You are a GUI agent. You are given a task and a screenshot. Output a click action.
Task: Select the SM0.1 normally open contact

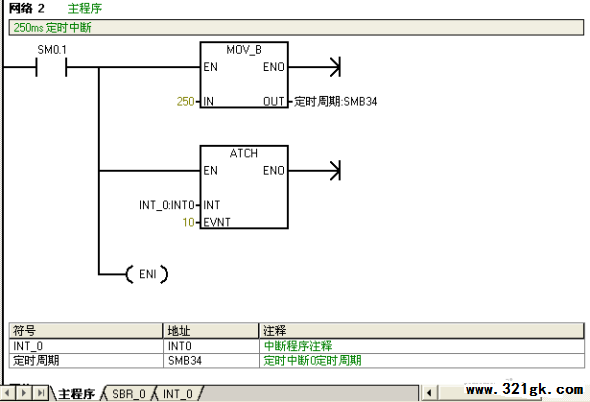[51, 67]
